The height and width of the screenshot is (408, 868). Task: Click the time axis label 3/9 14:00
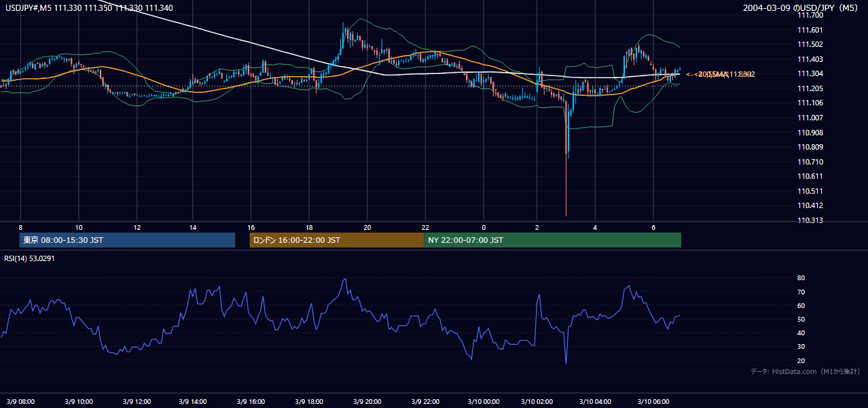point(194,401)
